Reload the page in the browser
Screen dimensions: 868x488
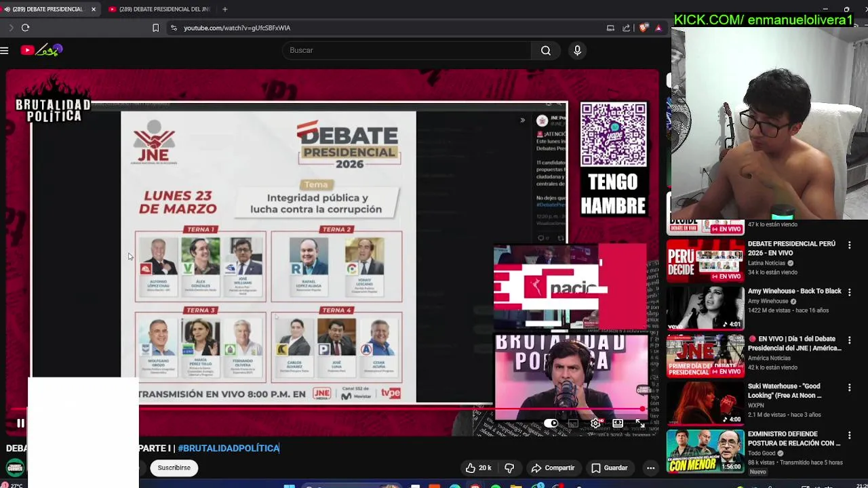(25, 28)
